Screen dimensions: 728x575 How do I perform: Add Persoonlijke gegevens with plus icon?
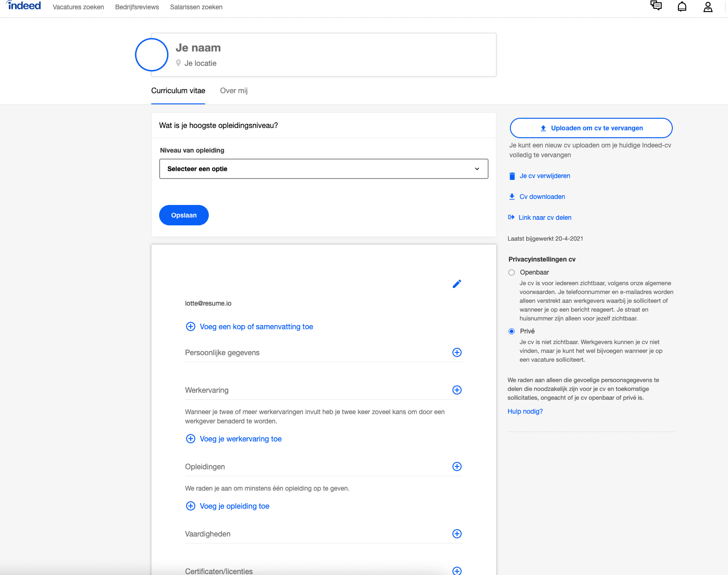pos(457,352)
